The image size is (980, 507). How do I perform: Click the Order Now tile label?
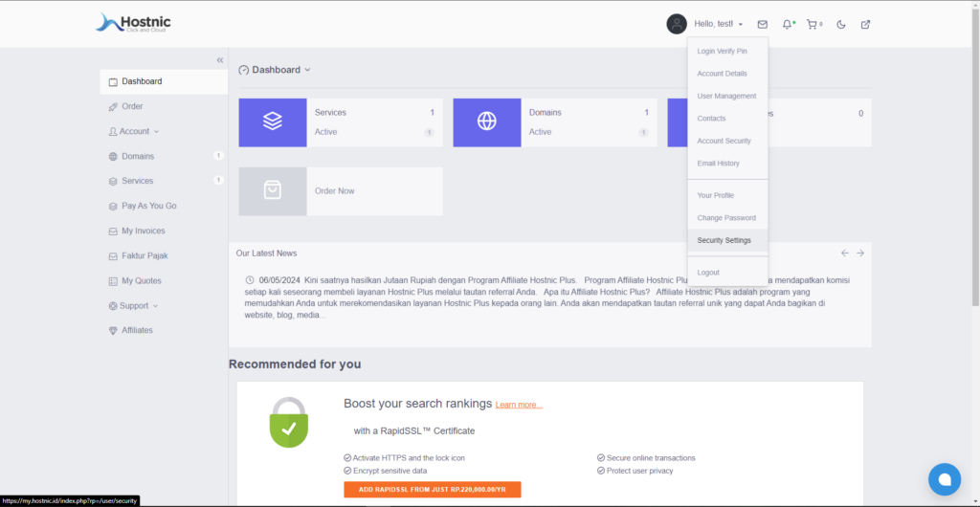pyautogui.click(x=334, y=191)
